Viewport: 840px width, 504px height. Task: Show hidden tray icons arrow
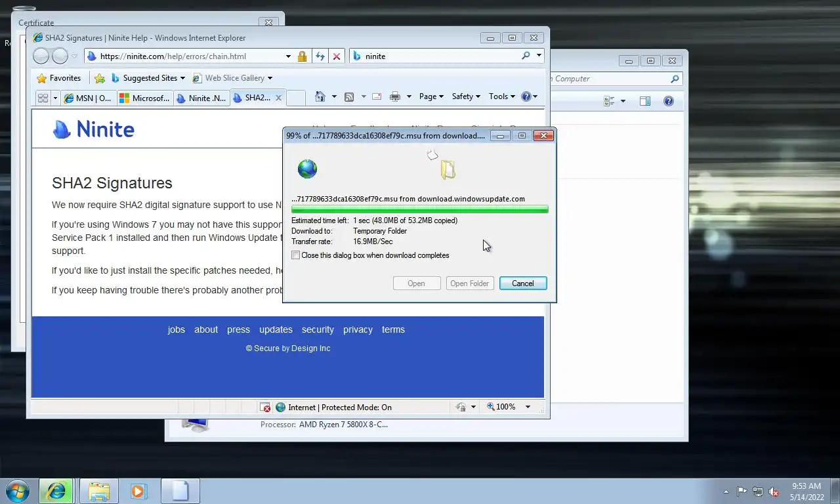726,491
